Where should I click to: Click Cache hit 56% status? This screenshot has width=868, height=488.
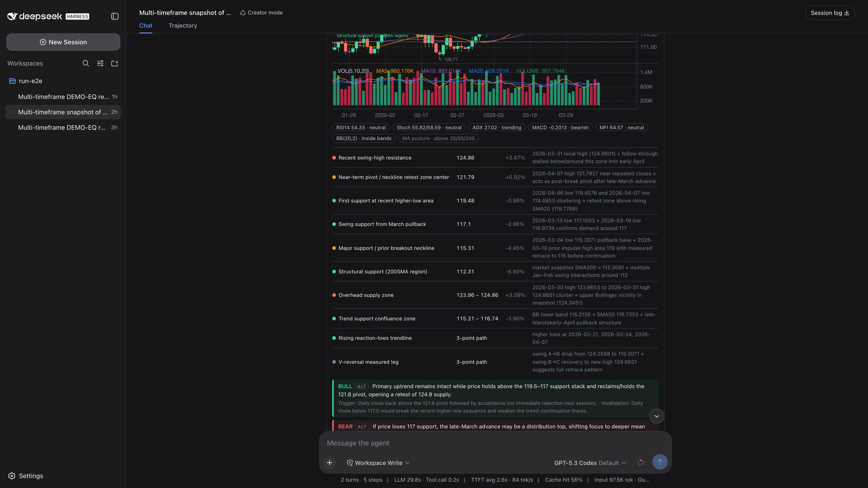tap(564, 480)
